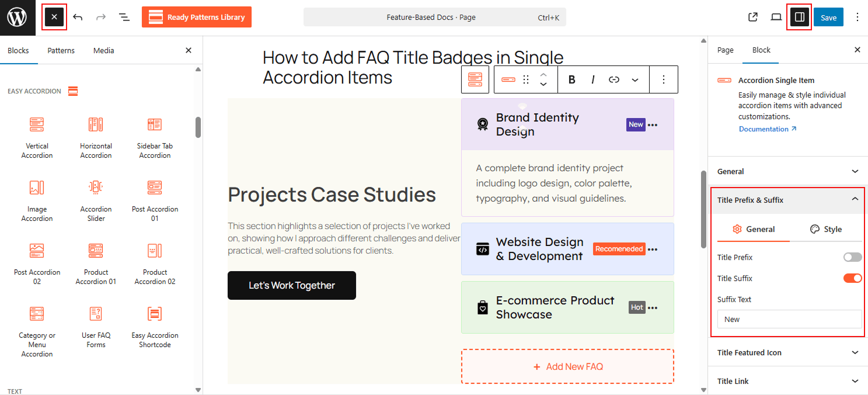Toggle the settings sidebar panel
This screenshot has width=868, height=395.
[x=799, y=17]
